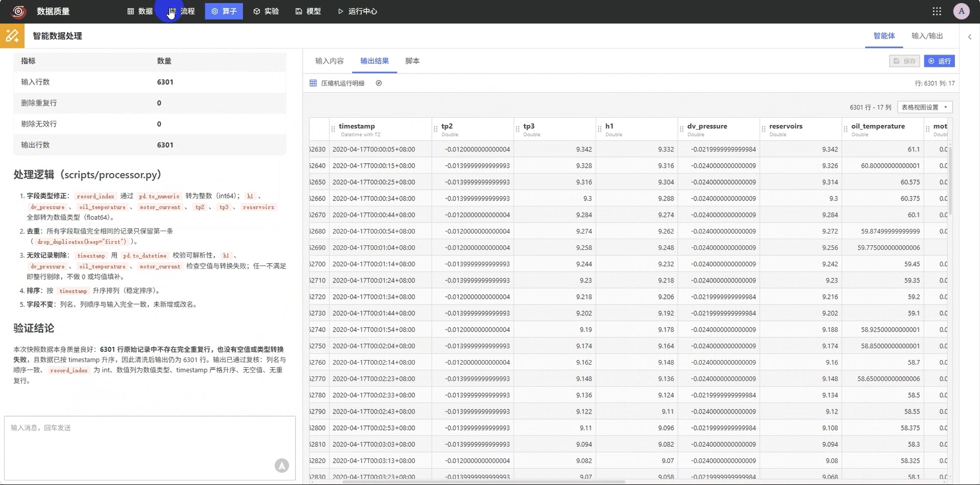Click the 压缩机运行明细 table name
Screen dimensions: 980x485
[x=342, y=83]
